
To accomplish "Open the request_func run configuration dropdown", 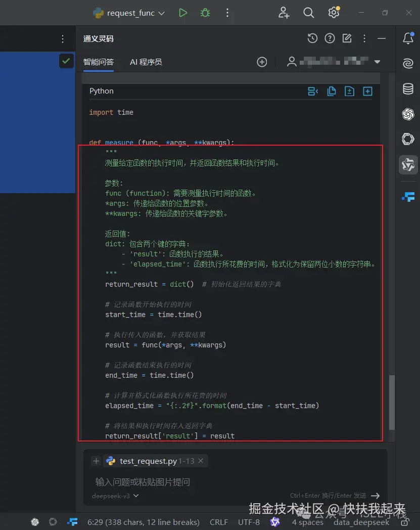I will click(x=129, y=13).
